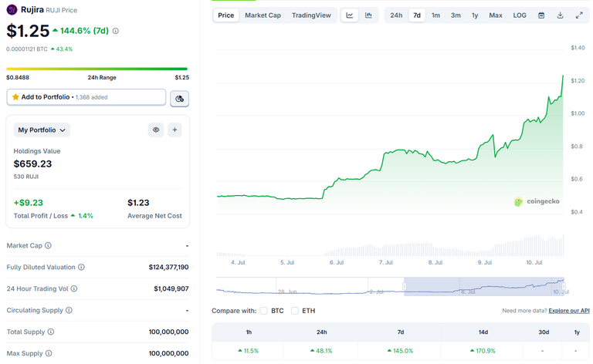Select the 1m time range
The height and width of the screenshot is (364, 593).
[435, 15]
